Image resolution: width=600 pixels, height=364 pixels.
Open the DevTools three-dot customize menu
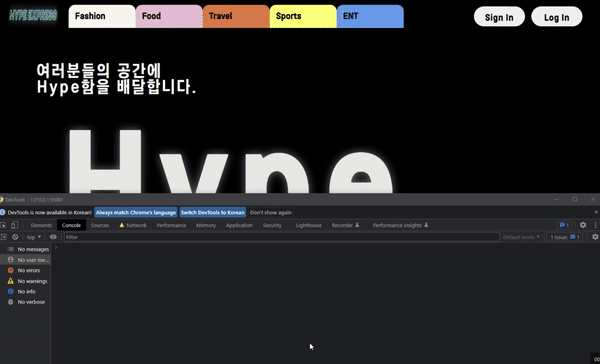595,225
